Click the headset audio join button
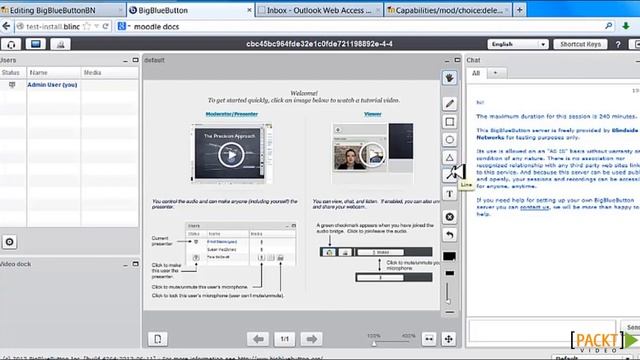The image size is (640, 360). coord(11,44)
